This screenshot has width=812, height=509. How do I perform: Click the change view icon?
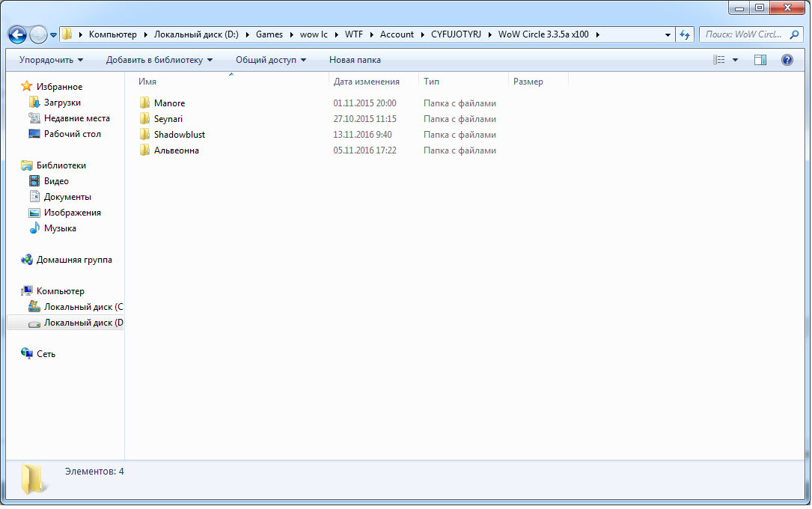(x=719, y=60)
